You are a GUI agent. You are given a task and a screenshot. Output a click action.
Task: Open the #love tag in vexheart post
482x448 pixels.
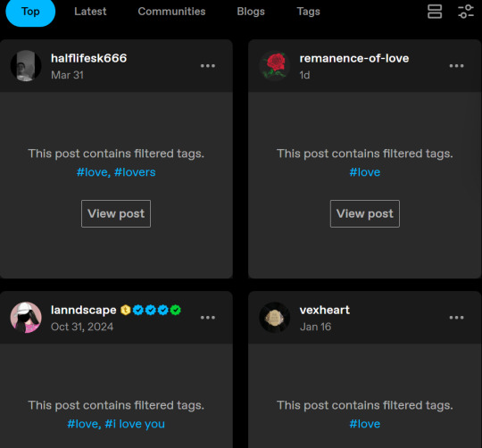(x=364, y=424)
